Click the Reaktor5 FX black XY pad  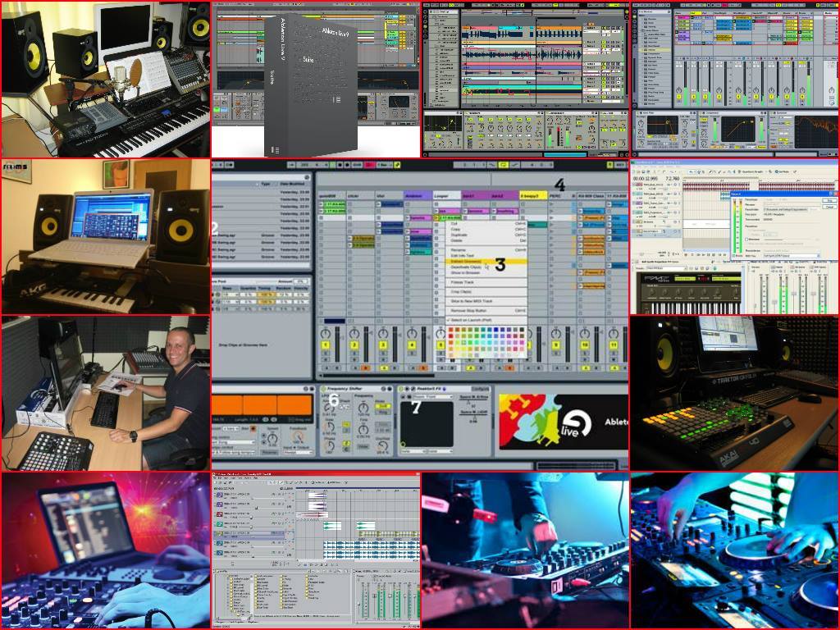427,424
